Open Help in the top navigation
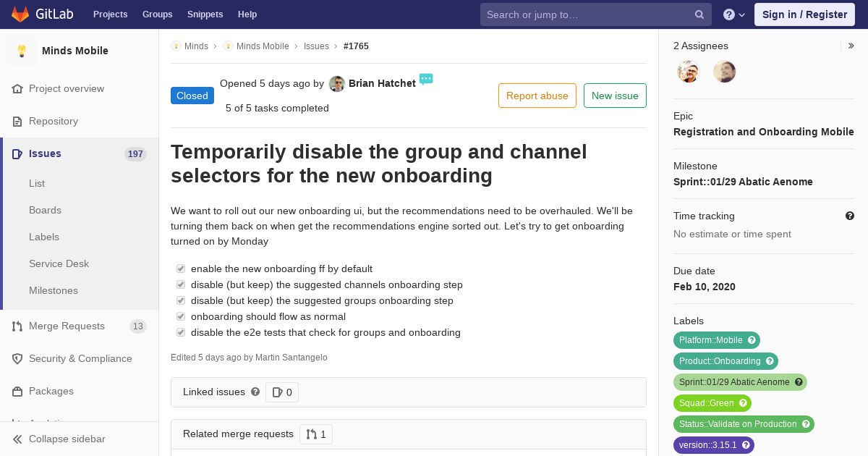The width and height of the screenshot is (868, 456). pyautogui.click(x=247, y=14)
